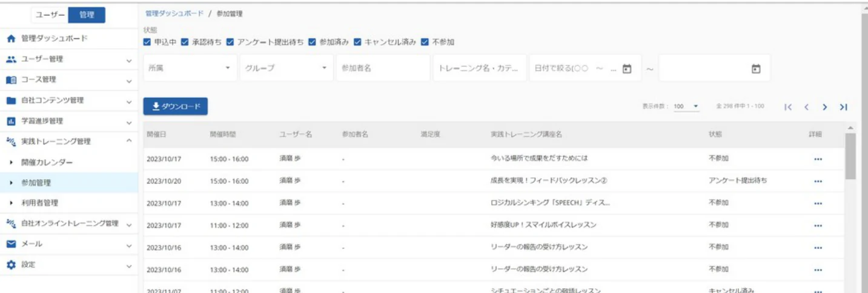Open details menu for first リーダーの報告の受け方レッスン row
Screen dimensions: 868x293
coord(818,248)
